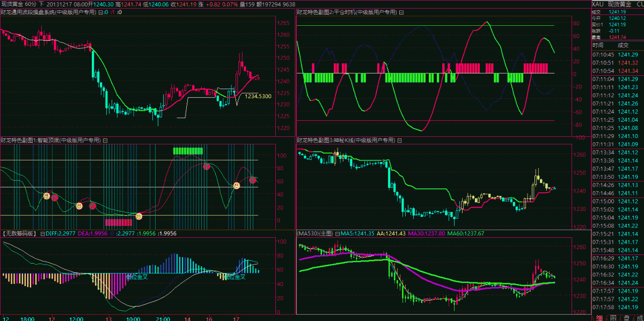This screenshot has width=644, height=321.
Task: Click the AA:1241.43 legend value
Action: 392,234
